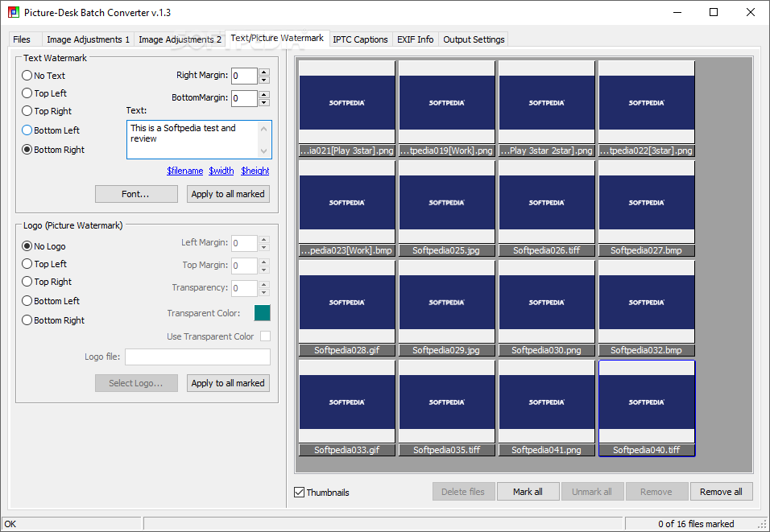Image resolution: width=770 pixels, height=532 pixels.
Task: Decrease BottomMargin with down arrow
Action: pyautogui.click(x=264, y=102)
